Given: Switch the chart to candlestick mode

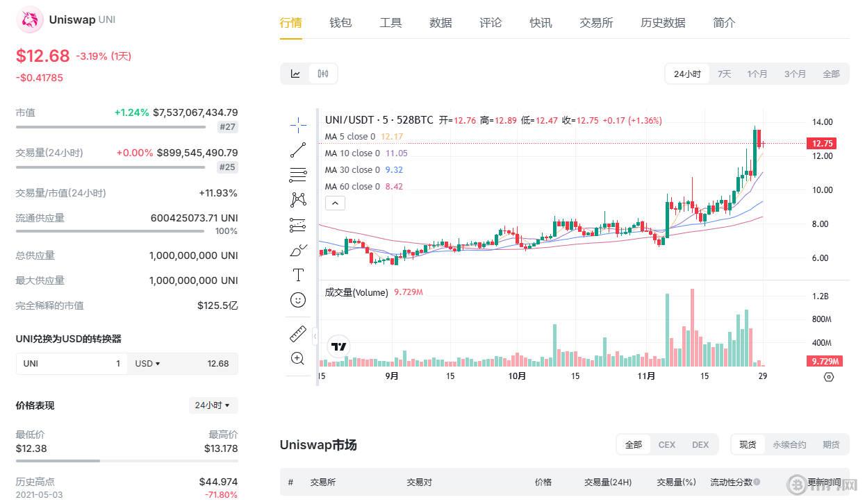Looking at the screenshot, I should (322, 73).
